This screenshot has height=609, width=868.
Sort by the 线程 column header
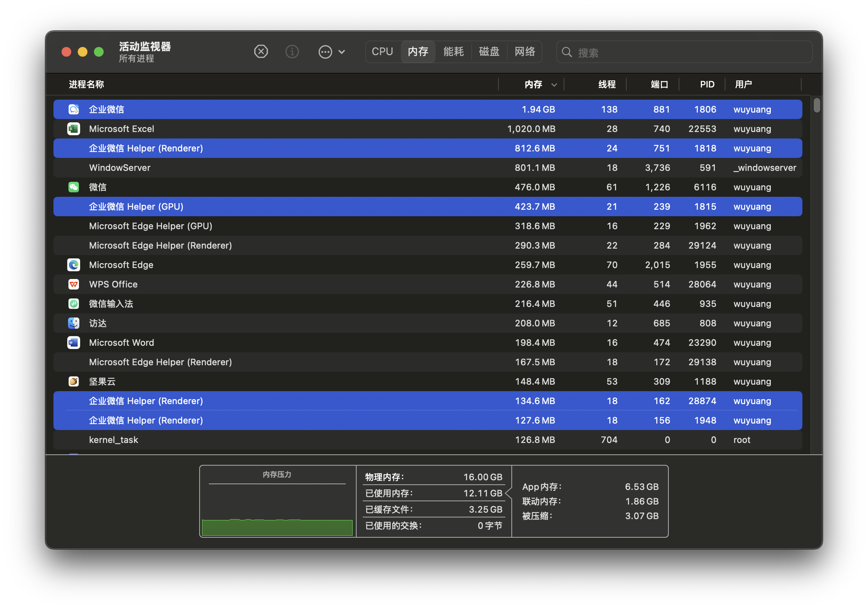[x=606, y=84]
